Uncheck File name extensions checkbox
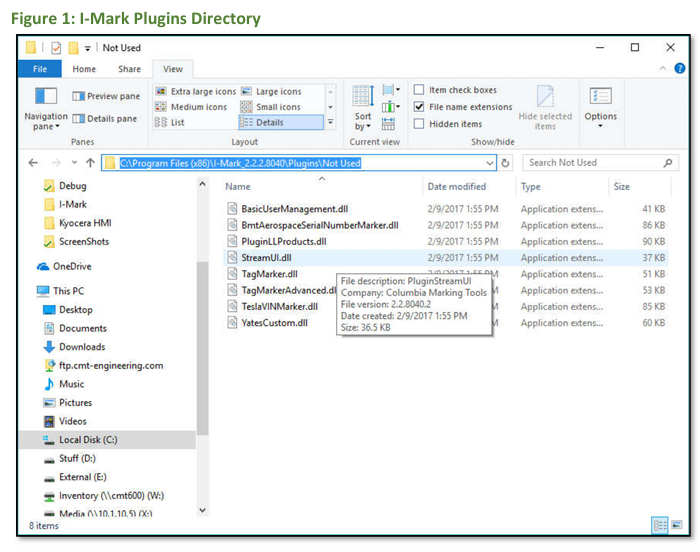The width and height of the screenshot is (700, 552). (x=420, y=107)
